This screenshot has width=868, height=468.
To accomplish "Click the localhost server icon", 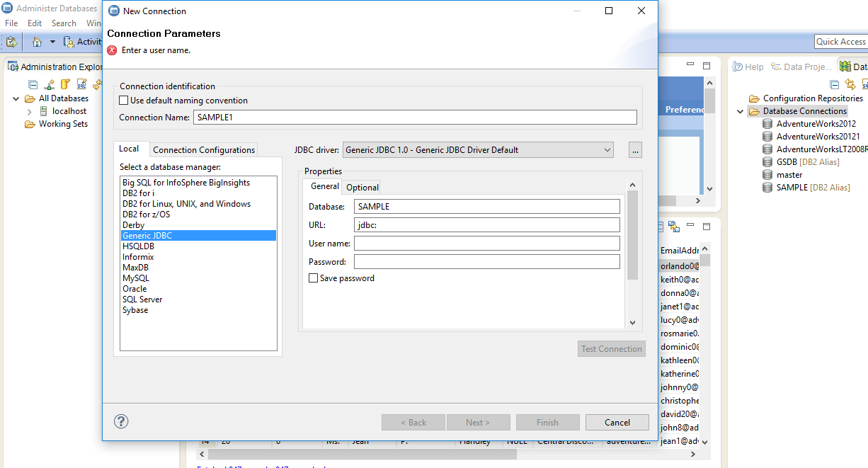I will (44, 111).
